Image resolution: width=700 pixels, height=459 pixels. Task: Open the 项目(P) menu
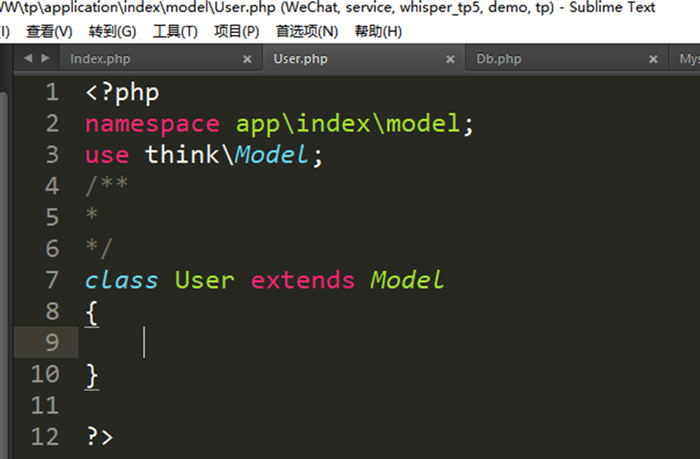(236, 31)
